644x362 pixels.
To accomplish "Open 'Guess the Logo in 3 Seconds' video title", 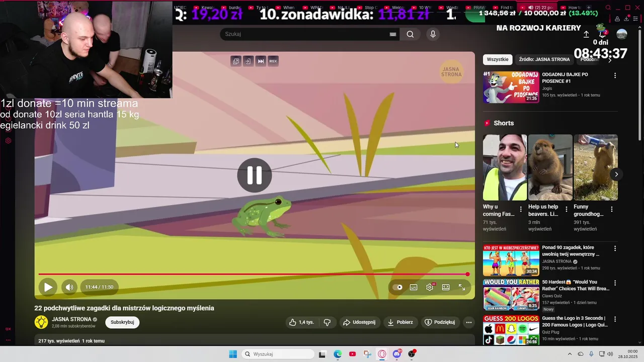I will pyautogui.click(x=575, y=321).
